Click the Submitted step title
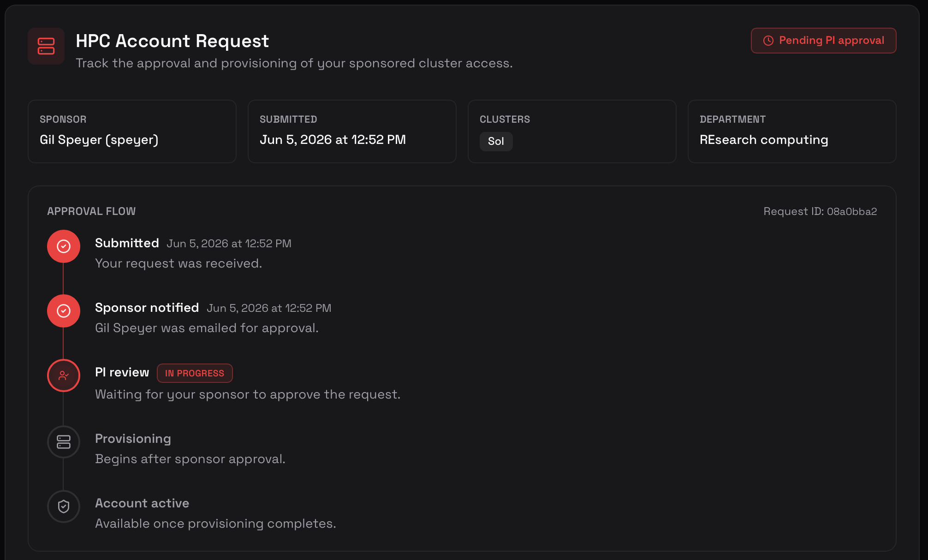Viewport: 928px width, 560px height. [127, 243]
